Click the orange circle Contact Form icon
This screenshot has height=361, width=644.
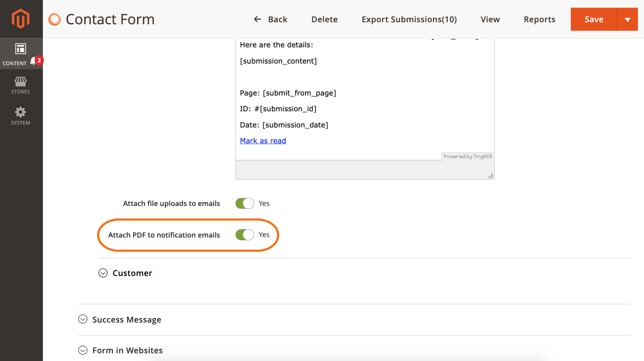pos(55,19)
